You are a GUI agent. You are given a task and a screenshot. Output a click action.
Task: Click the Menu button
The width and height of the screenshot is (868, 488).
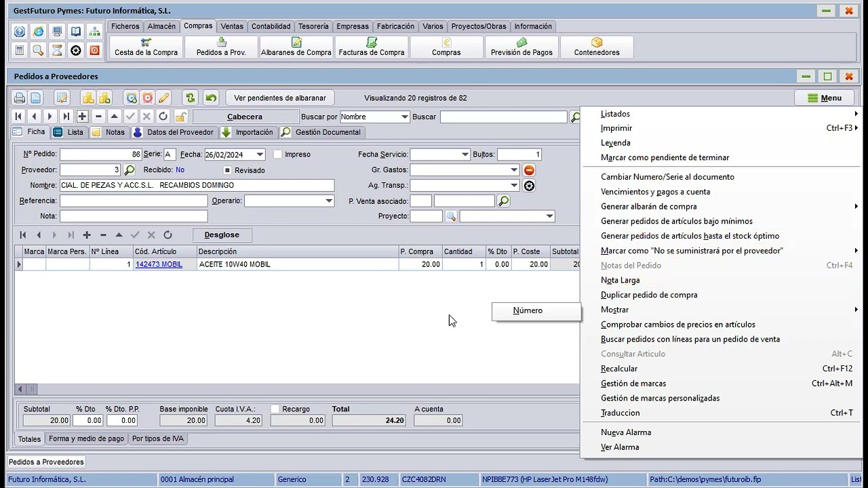pyautogui.click(x=825, y=98)
